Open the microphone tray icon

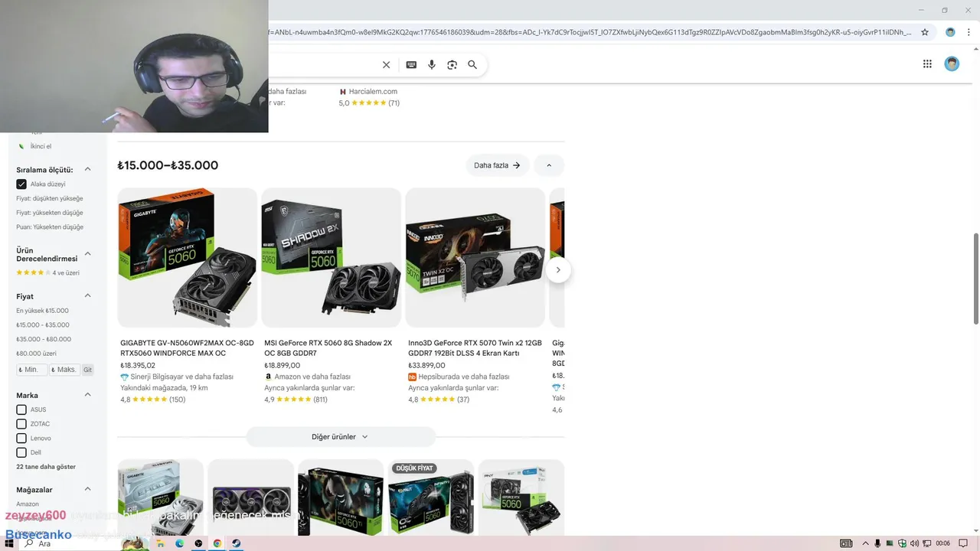877,543
